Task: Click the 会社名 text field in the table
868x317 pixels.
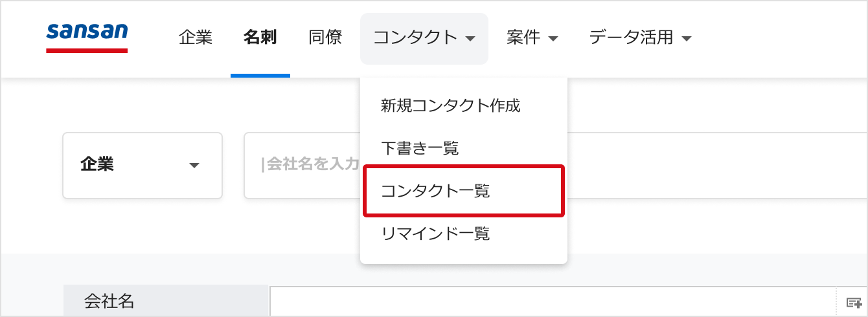Action: click(553, 301)
